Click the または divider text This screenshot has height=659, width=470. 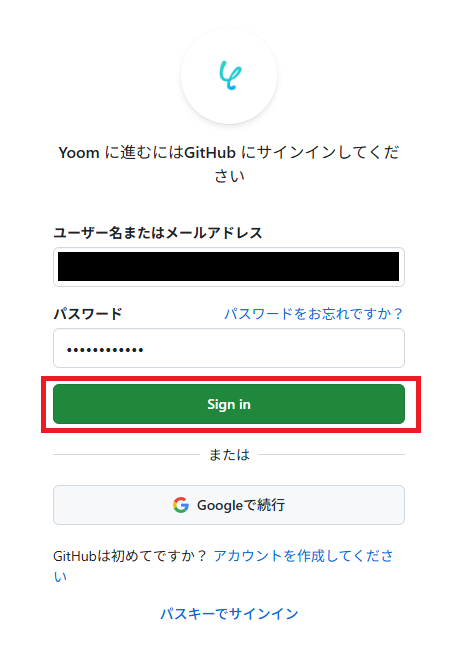coord(229,454)
